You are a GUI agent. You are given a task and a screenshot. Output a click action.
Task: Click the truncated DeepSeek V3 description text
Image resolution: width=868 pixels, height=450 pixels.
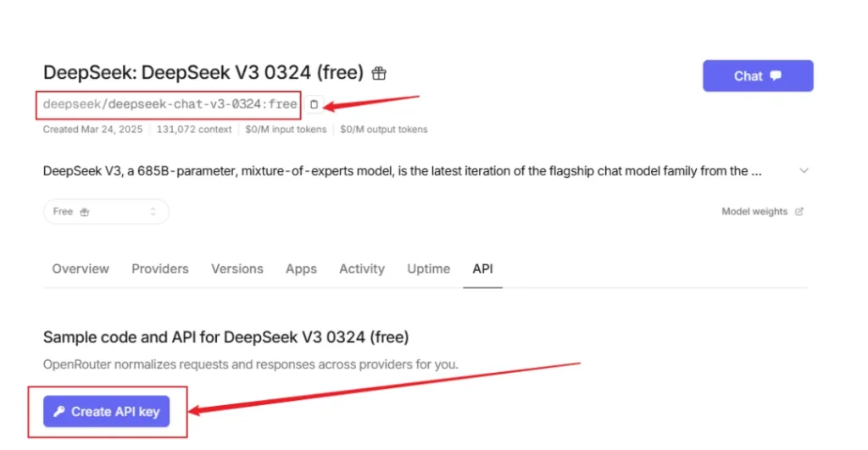402,170
